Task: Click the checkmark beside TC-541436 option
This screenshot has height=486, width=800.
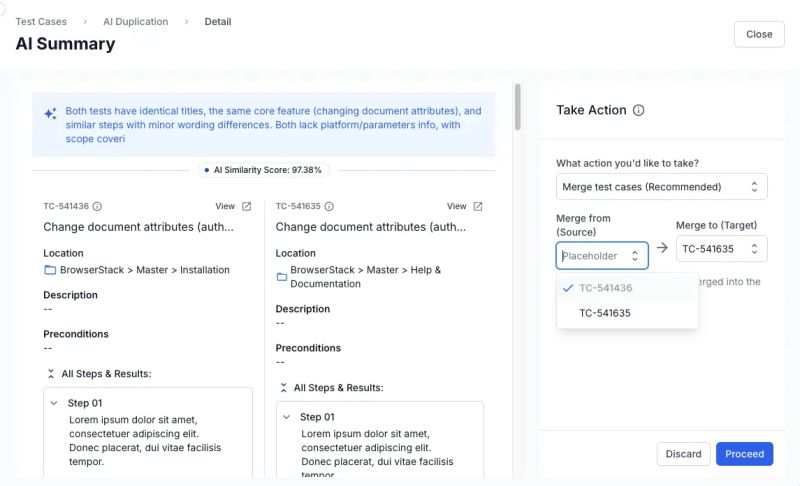Action: click(568, 288)
